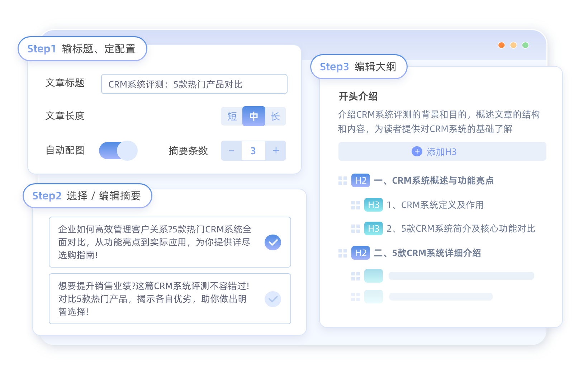This screenshot has height=373, width=588.
Task: Click H3 badge for 5款CRM系统简介及核心功能对比
Action: tap(374, 228)
